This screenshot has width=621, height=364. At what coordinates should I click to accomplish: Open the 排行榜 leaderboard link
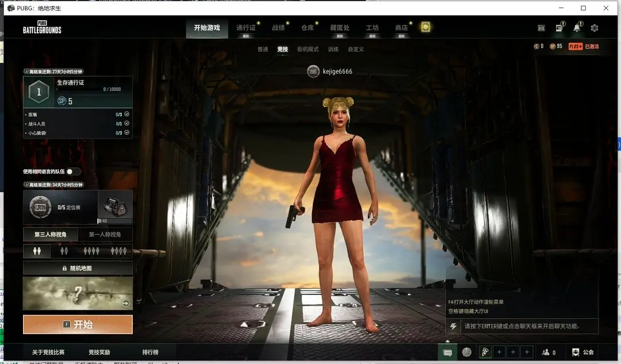click(x=150, y=352)
